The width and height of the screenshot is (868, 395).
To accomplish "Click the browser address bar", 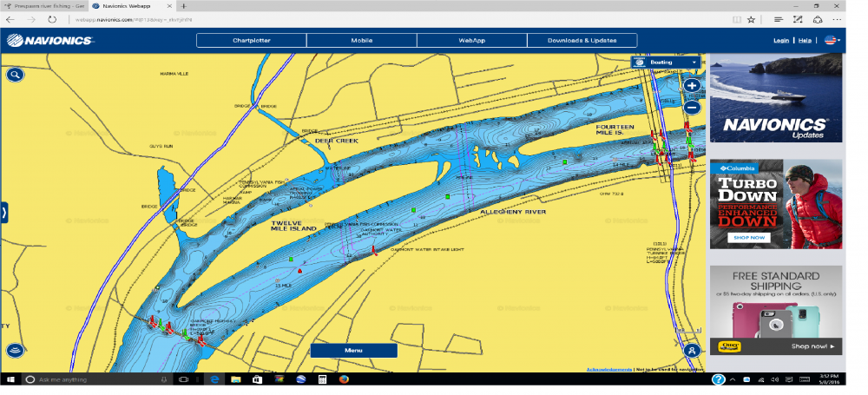I will [398, 19].
